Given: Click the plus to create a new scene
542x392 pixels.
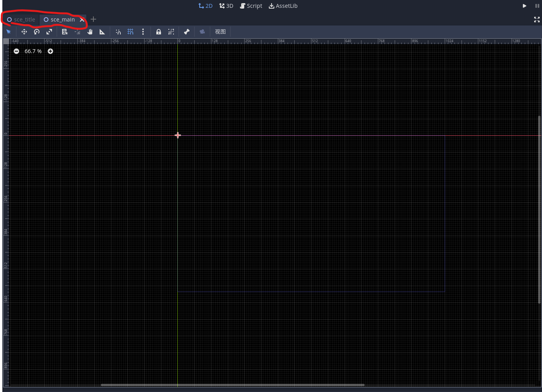Looking at the screenshot, I should coord(93,19).
